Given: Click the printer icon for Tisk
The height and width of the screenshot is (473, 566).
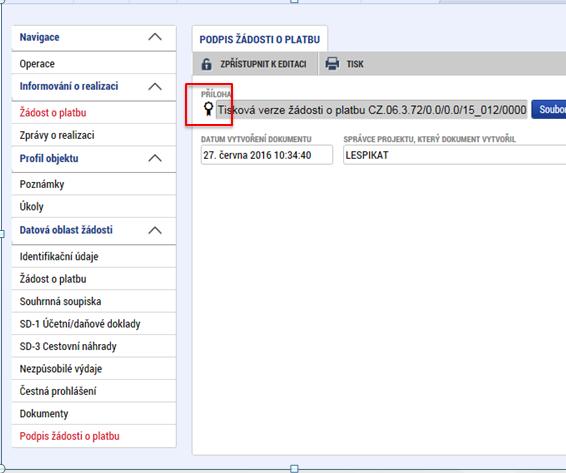Looking at the screenshot, I should 332,64.
